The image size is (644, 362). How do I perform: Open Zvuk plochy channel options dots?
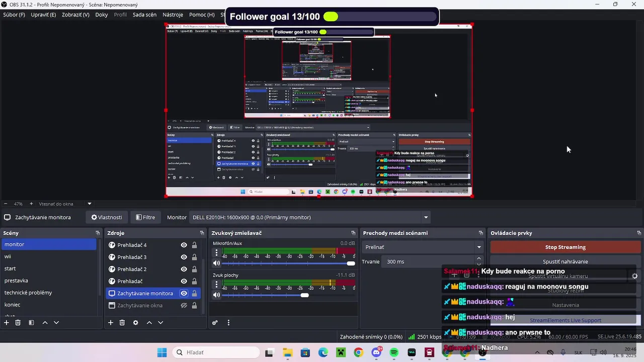[x=216, y=285]
